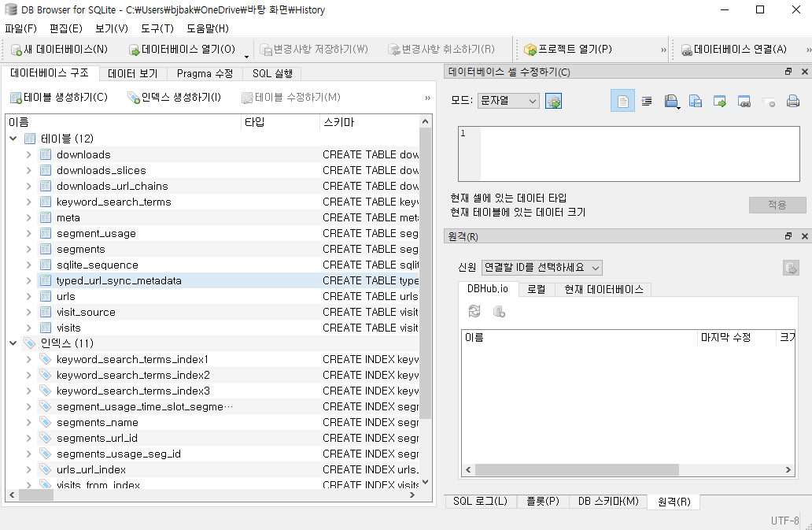
Task: Expand the meta table row
Action: pyautogui.click(x=29, y=217)
